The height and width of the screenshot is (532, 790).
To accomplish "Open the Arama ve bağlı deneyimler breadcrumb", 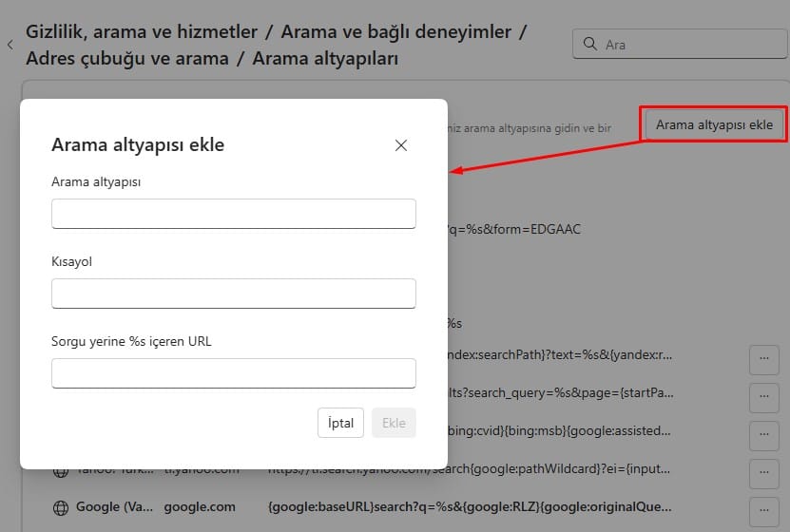I will [x=397, y=32].
